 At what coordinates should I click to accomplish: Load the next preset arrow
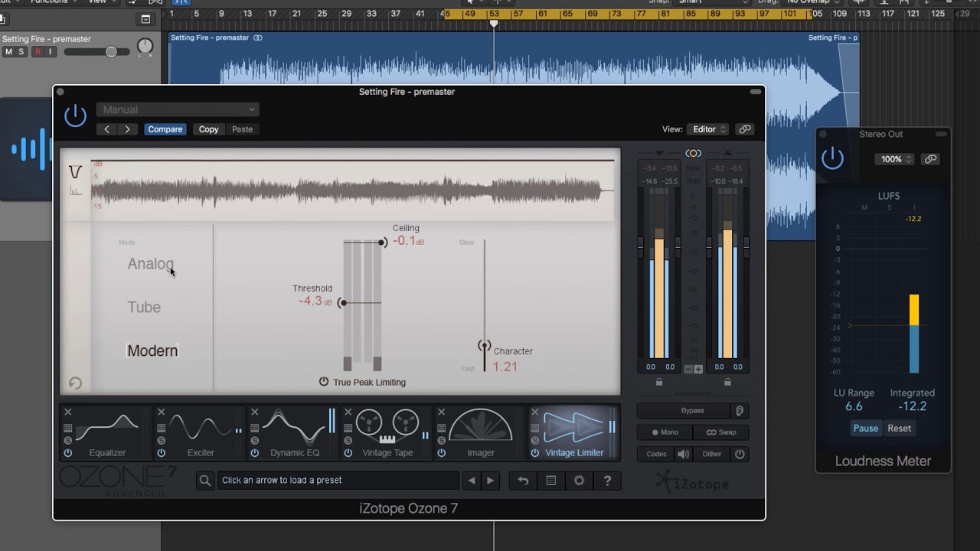491,481
